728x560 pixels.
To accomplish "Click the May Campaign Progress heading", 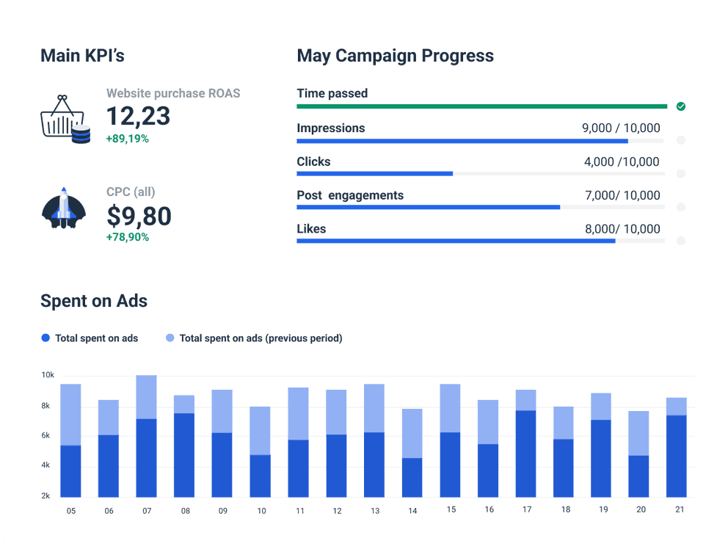I will coord(395,56).
